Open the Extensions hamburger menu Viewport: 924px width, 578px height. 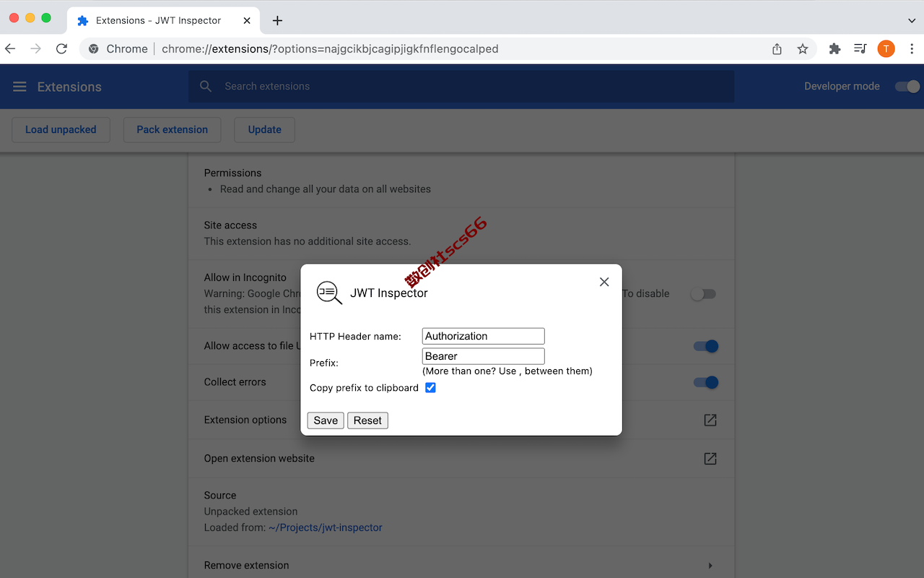click(x=19, y=87)
